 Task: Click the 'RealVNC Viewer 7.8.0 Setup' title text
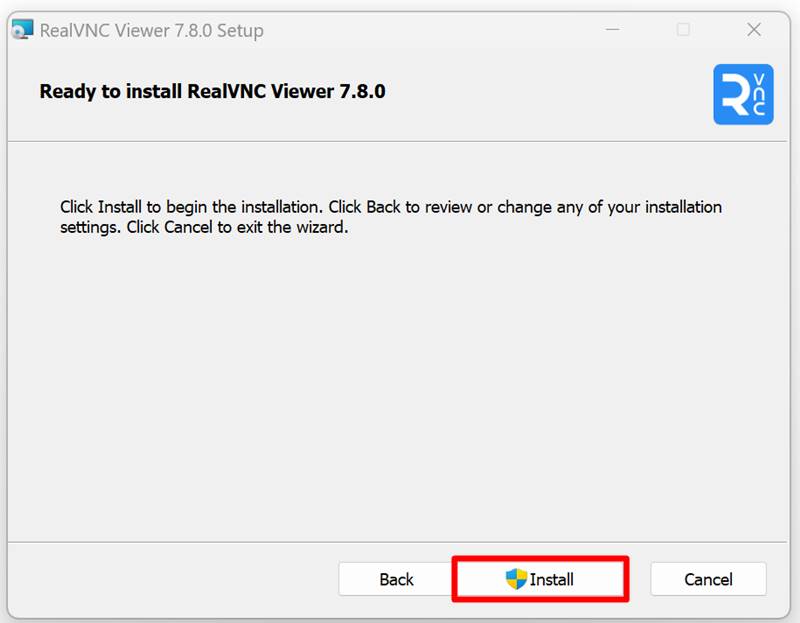pos(152,31)
